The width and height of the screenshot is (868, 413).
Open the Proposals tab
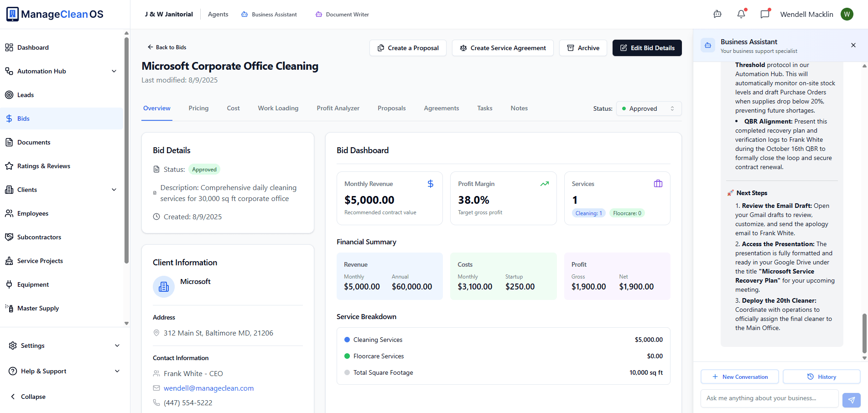(x=391, y=108)
